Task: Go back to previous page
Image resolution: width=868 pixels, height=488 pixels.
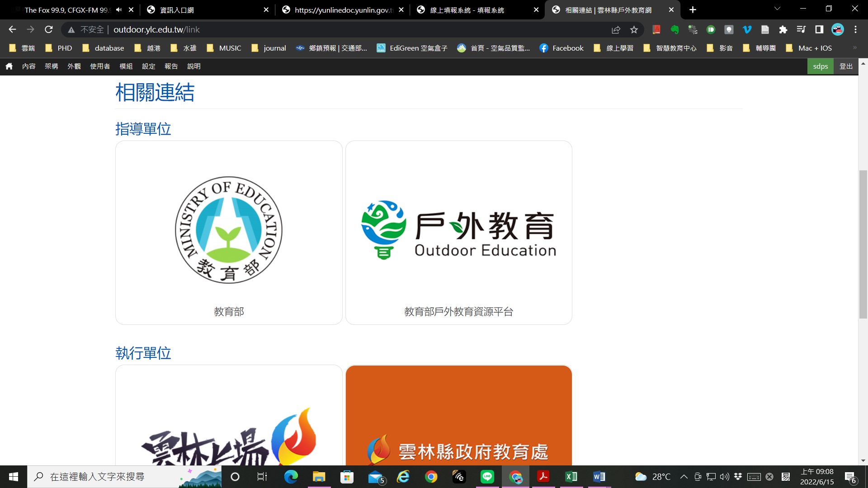Action: pyautogui.click(x=12, y=29)
